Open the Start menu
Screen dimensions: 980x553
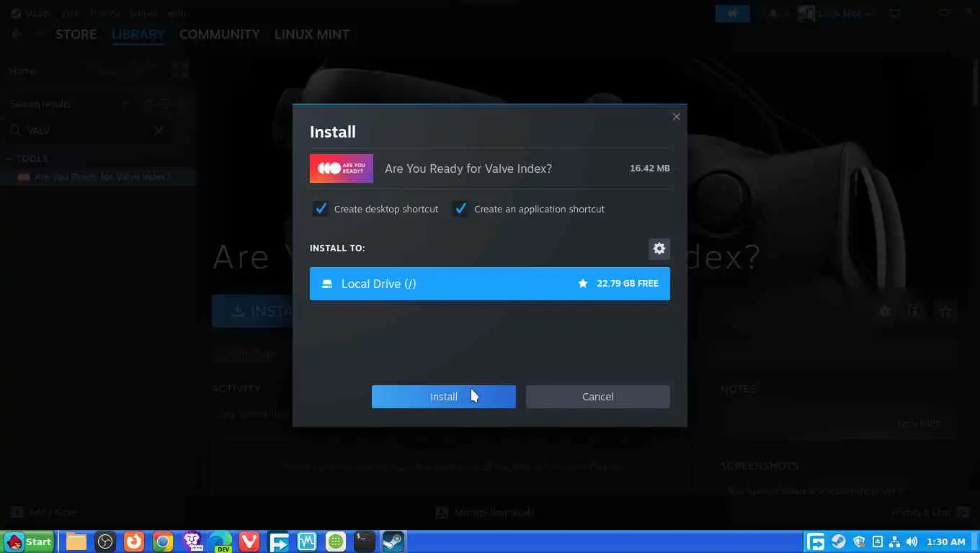coord(29,541)
